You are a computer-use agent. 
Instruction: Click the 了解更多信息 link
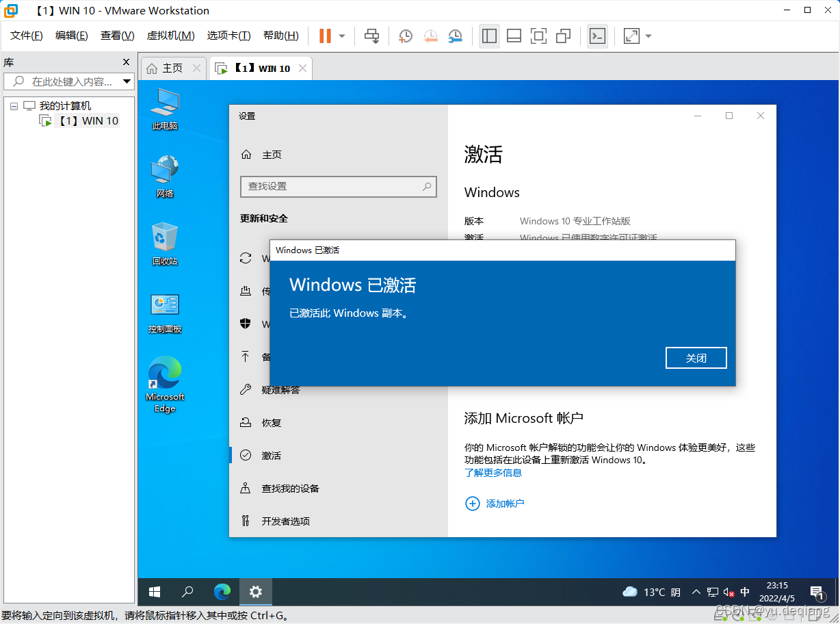493,473
